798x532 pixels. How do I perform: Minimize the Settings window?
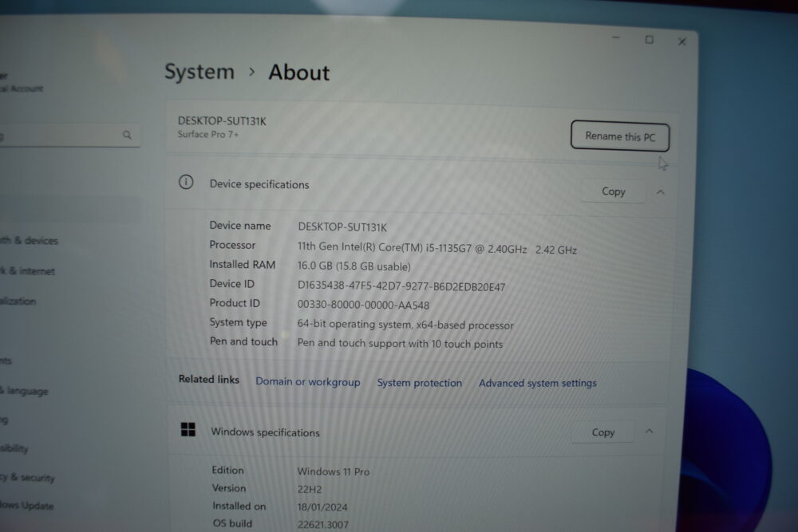tap(616, 37)
